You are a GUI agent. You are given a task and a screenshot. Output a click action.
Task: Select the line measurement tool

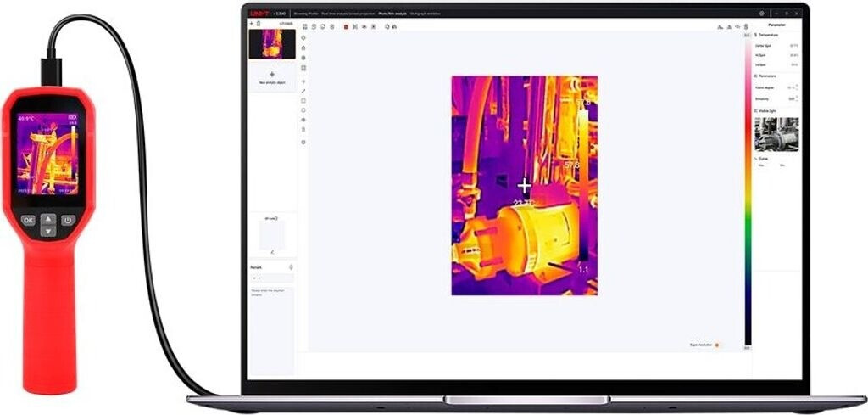click(303, 91)
